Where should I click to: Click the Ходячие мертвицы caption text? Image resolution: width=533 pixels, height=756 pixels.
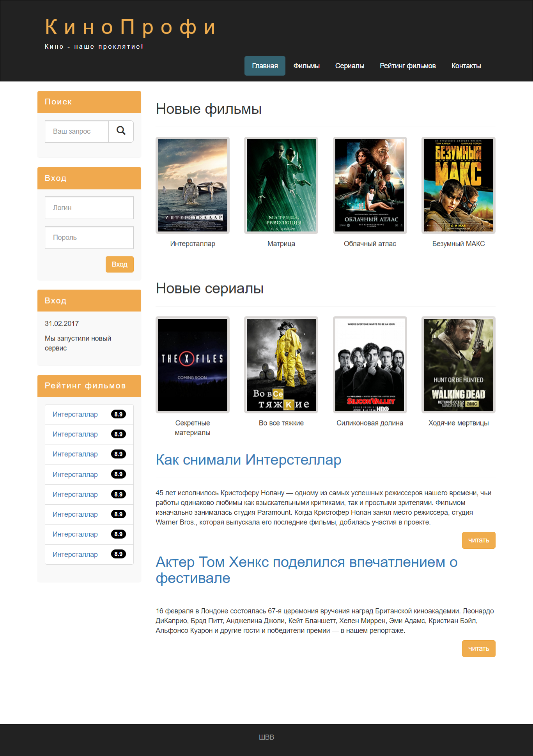459,423
